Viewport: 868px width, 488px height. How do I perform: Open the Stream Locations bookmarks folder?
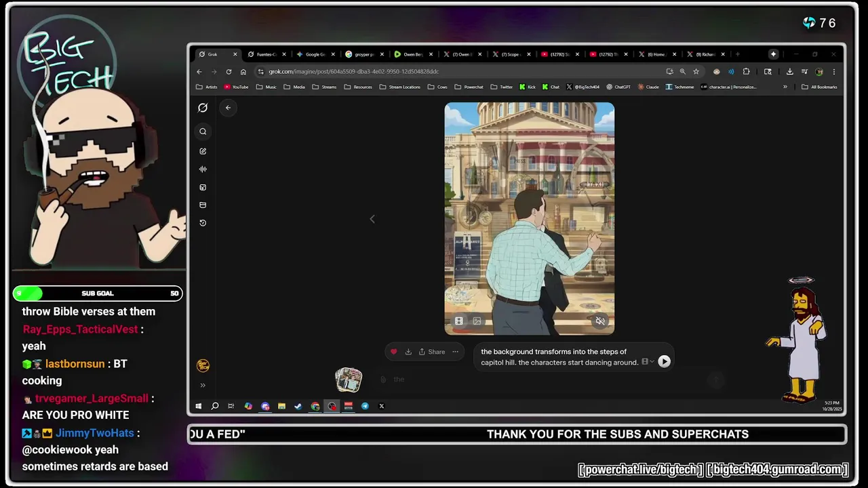[x=400, y=87]
